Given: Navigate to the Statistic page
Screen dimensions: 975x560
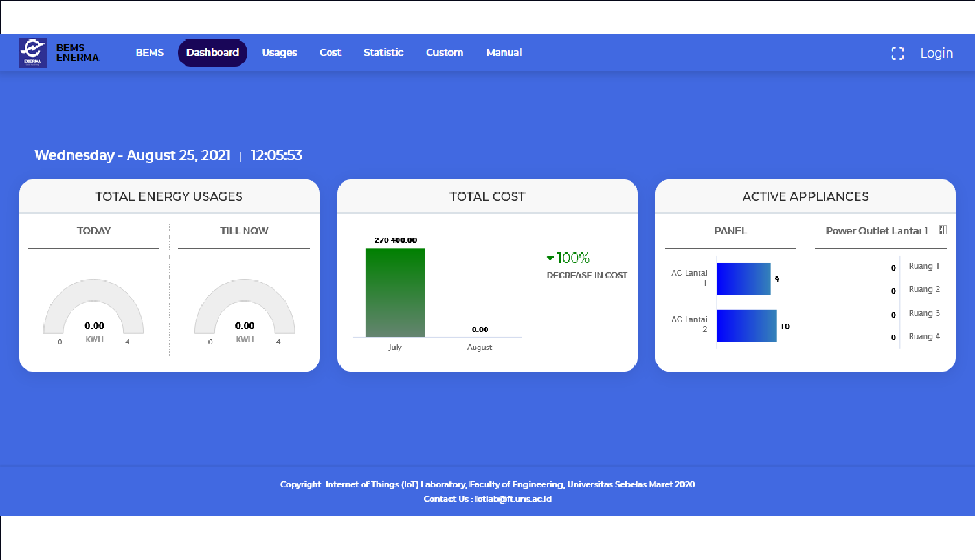Looking at the screenshot, I should 383,52.
